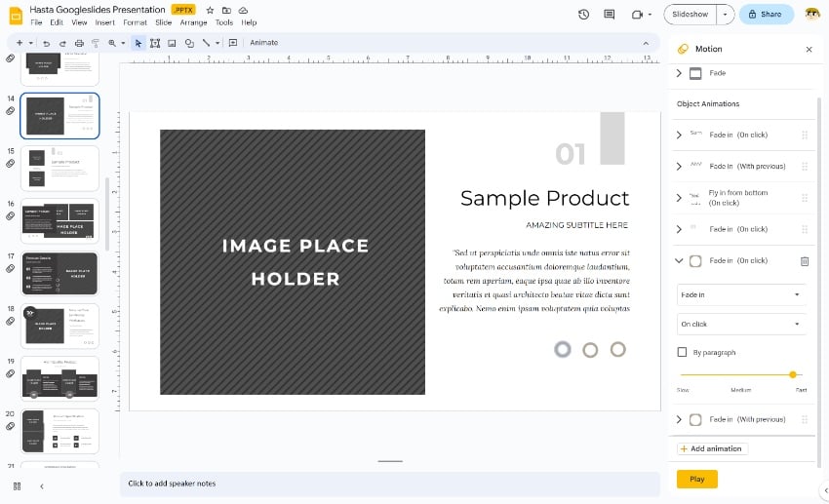The width and height of the screenshot is (829, 504).
Task: Expand the Fly in from bottom animation
Action: click(x=679, y=197)
